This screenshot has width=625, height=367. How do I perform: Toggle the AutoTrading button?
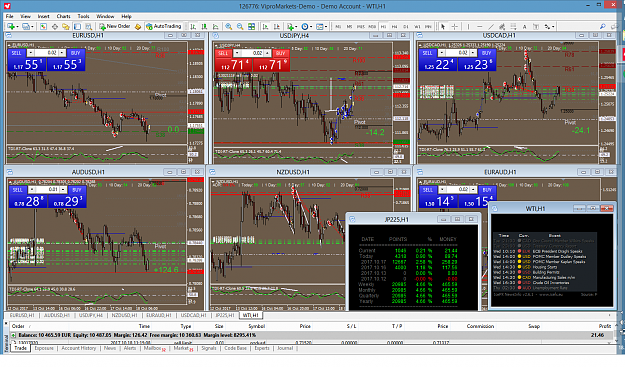point(163,26)
